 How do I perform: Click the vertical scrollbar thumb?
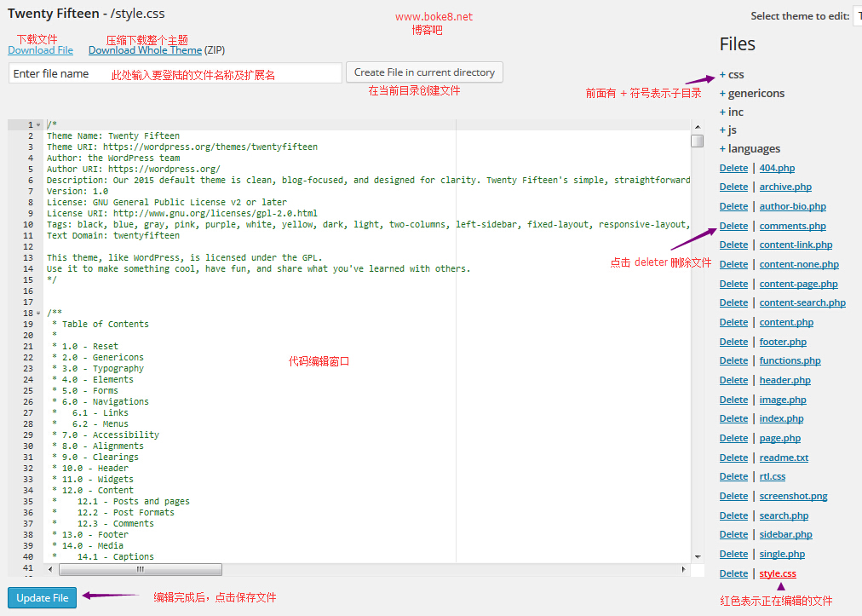(x=697, y=141)
